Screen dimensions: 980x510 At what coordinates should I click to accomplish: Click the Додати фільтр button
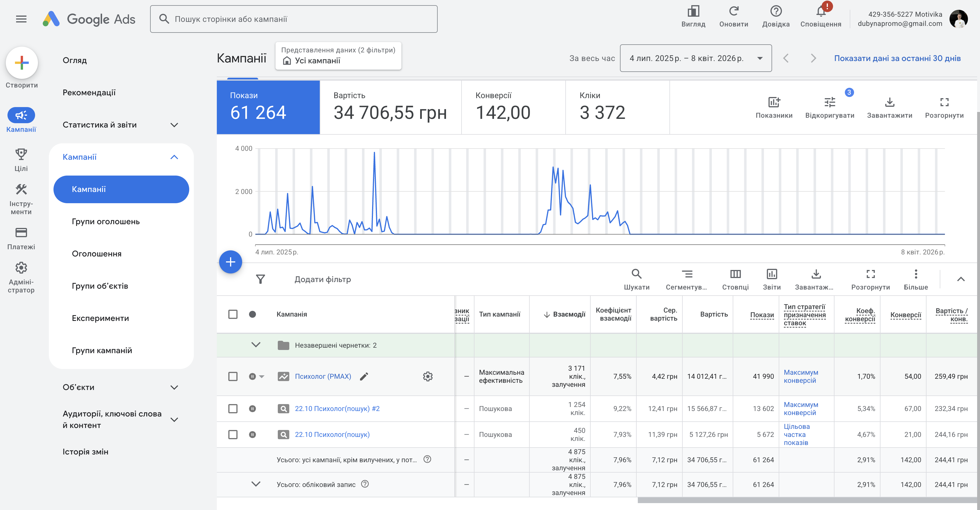[x=323, y=279]
